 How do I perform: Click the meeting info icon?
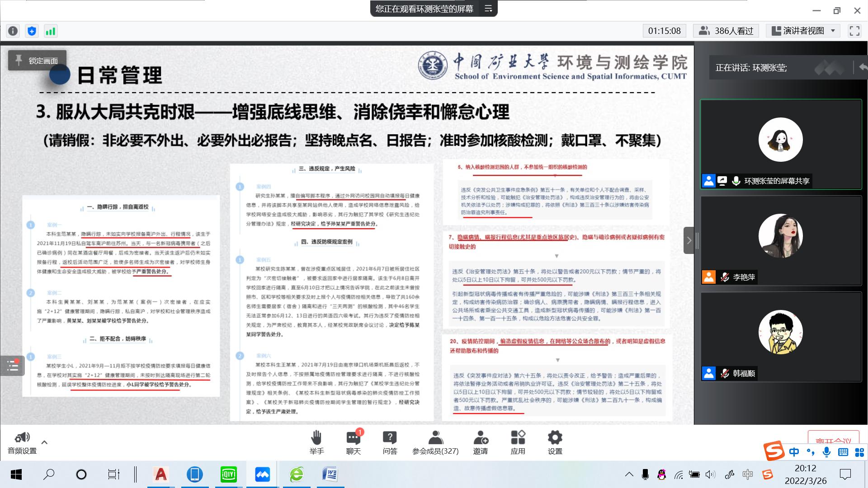click(x=13, y=31)
